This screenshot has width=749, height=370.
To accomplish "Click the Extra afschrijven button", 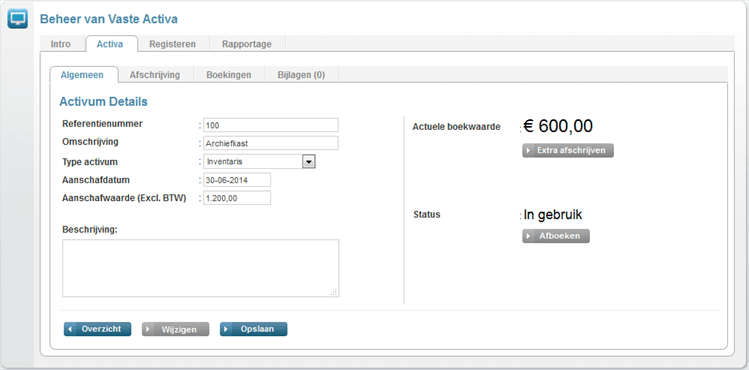I will (567, 150).
